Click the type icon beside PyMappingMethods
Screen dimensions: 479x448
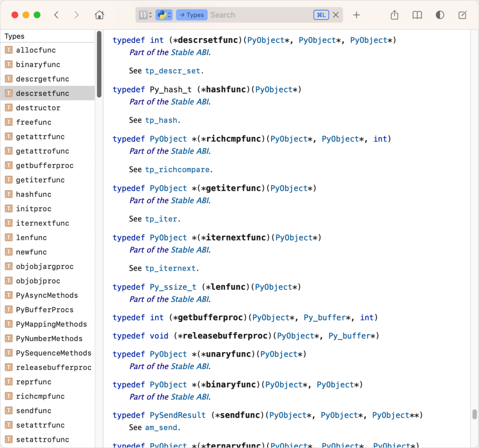(9, 324)
